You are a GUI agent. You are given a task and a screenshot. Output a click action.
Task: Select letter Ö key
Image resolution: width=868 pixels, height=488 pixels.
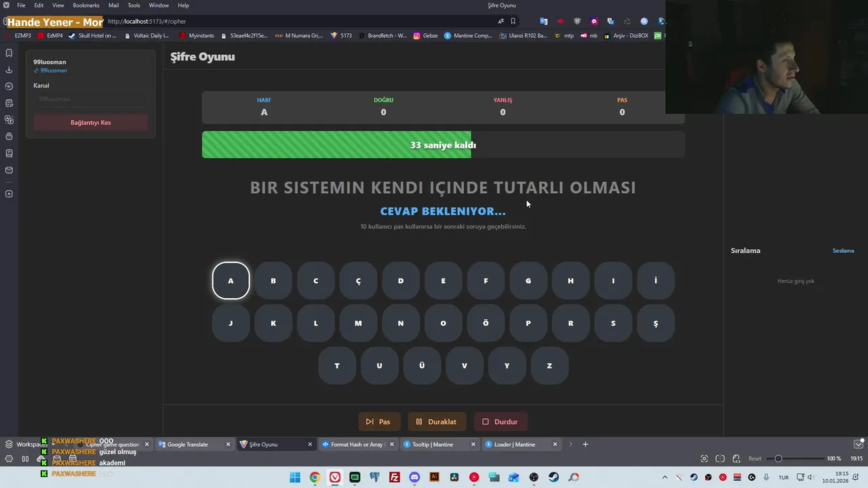pyautogui.click(x=486, y=323)
